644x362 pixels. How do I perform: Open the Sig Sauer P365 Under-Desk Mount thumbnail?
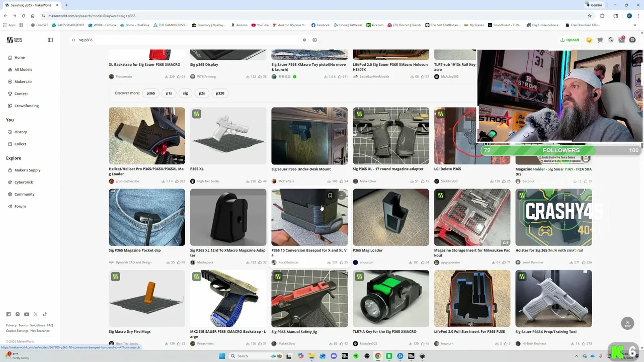point(309,136)
